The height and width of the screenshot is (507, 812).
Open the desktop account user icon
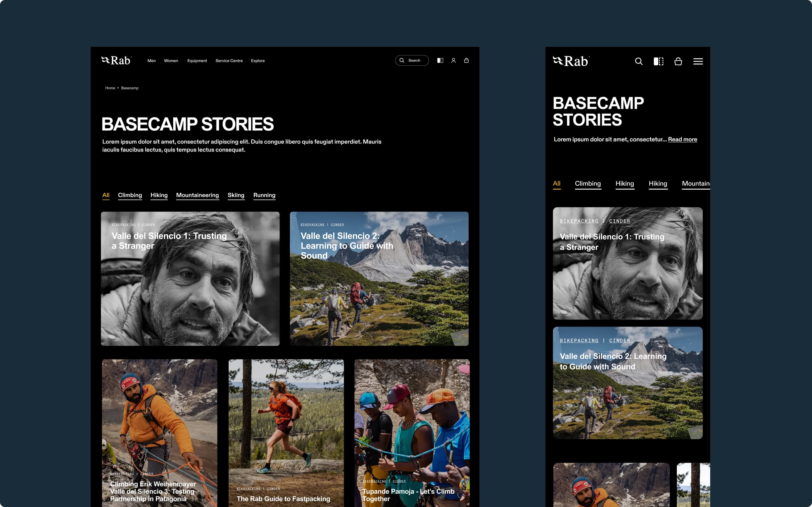[453, 60]
